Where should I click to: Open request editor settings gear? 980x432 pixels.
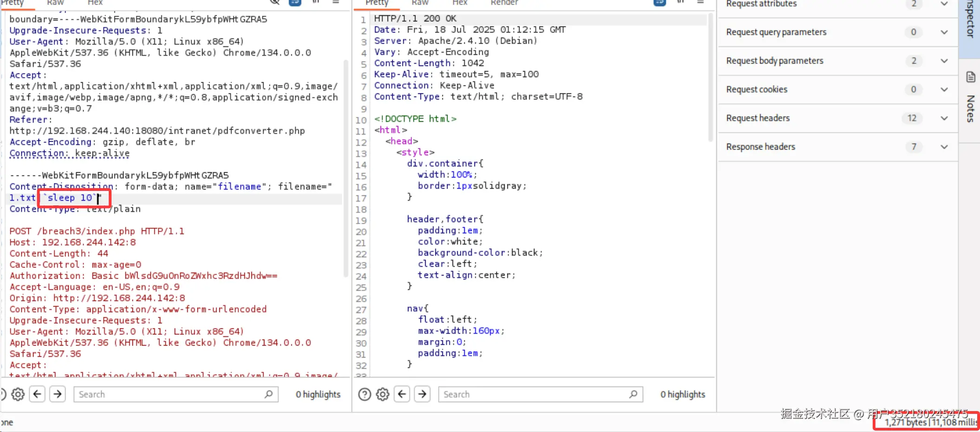18,394
